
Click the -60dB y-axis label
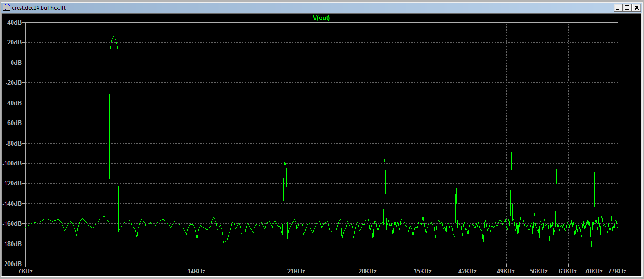click(14, 123)
